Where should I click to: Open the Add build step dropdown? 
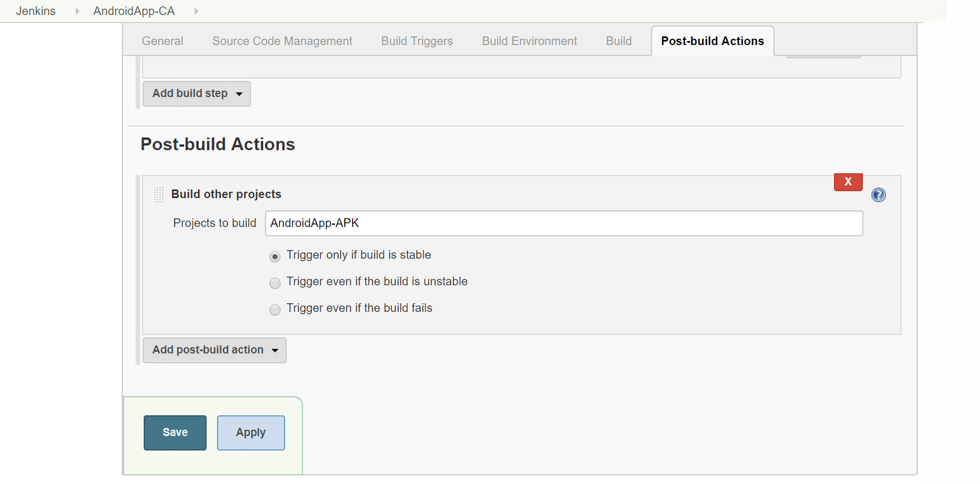click(196, 94)
